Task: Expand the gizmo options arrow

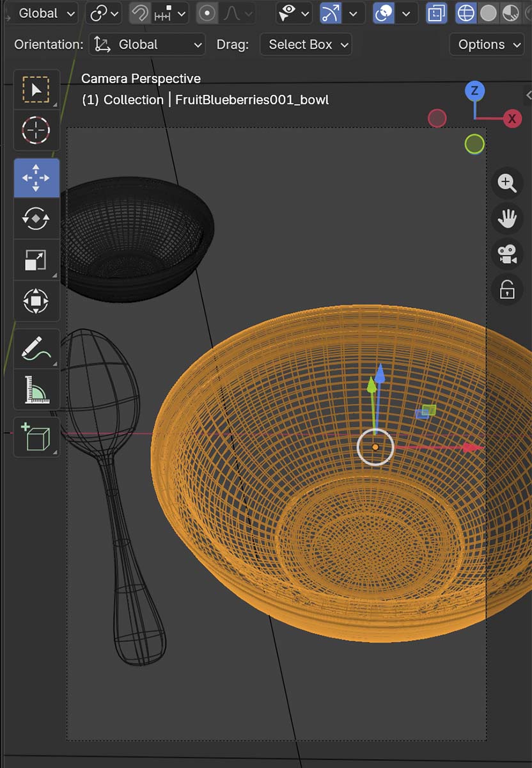Action: pyautogui.click(x=354, y=13)
